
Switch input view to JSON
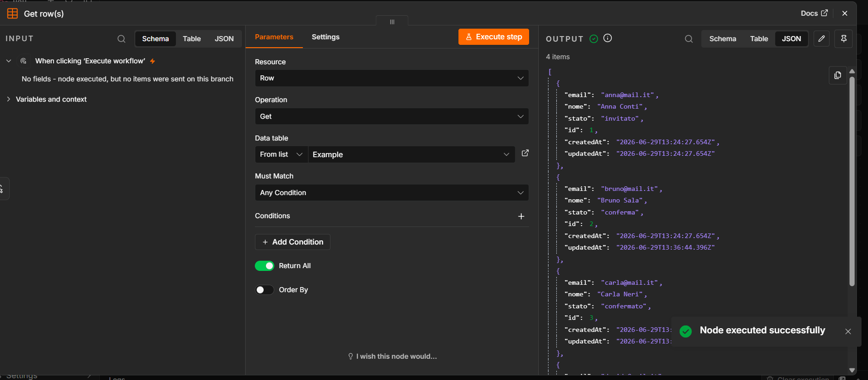click(224, 39)
